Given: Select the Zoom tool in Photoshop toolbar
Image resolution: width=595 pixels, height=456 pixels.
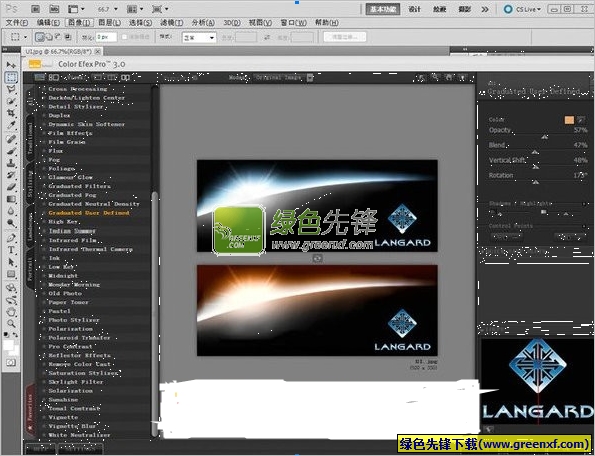Looking at the screenshot, I should pos(11,324).
